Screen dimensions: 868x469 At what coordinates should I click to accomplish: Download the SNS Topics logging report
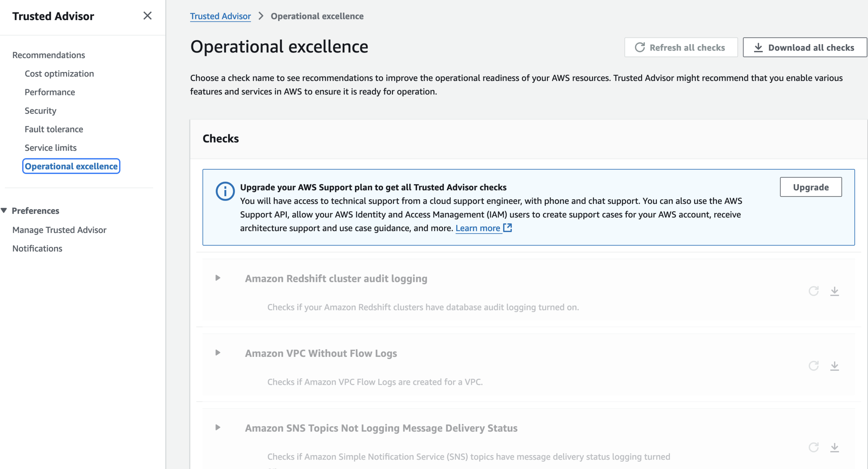click(x=834, y=447)
